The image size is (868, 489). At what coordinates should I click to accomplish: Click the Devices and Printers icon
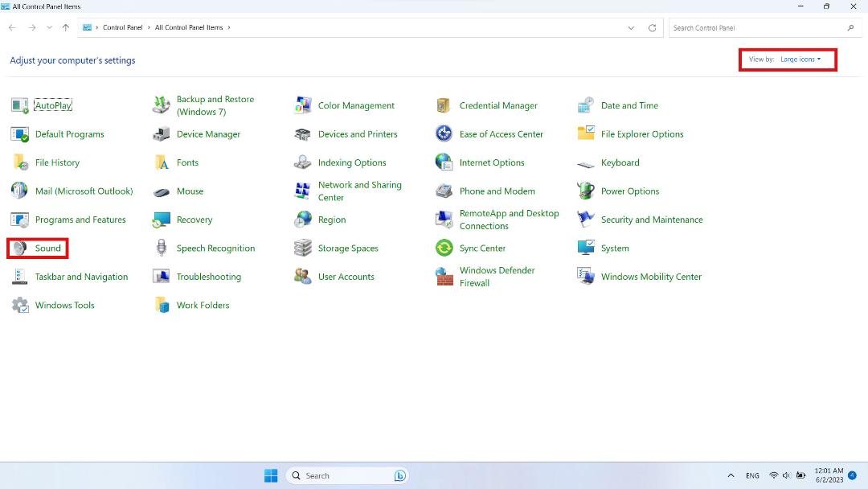coord(303,134)
